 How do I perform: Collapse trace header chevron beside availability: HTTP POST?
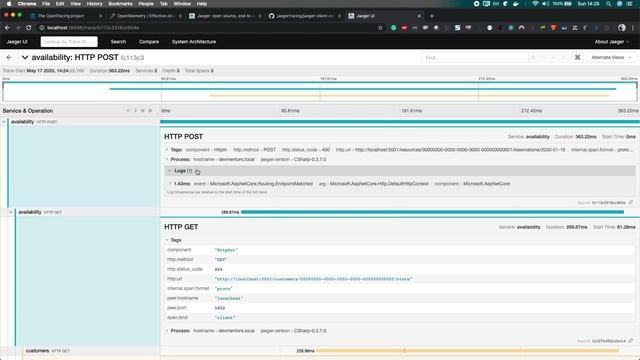tap(25, 58)
